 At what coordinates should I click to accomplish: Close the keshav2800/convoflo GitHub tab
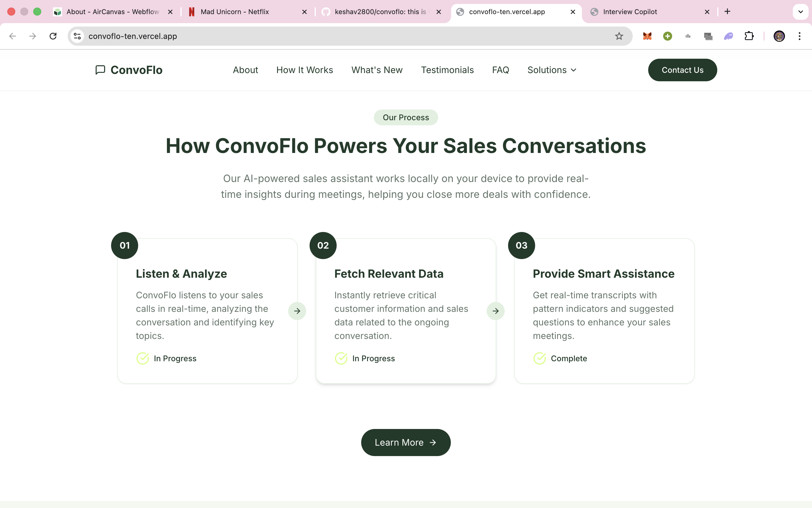coord(438,12)
